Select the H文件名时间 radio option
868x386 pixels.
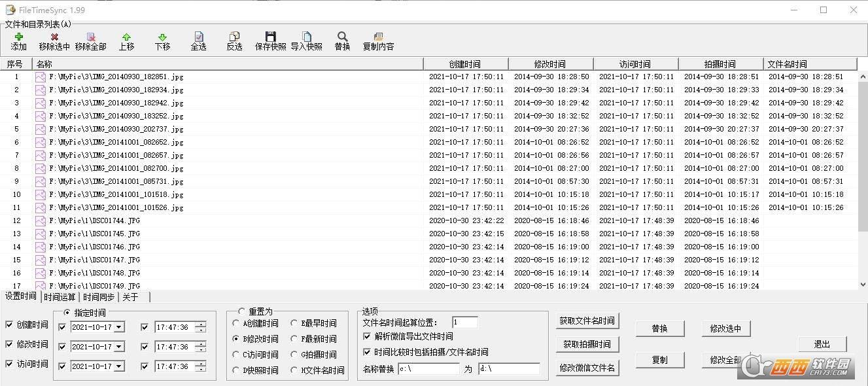(x=295, y=370)
